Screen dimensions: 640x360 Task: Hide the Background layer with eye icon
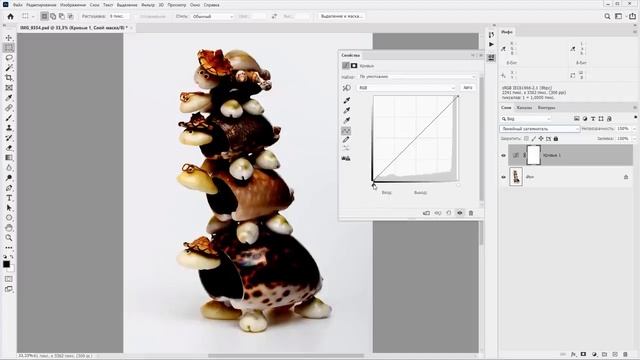click(503, 177)
